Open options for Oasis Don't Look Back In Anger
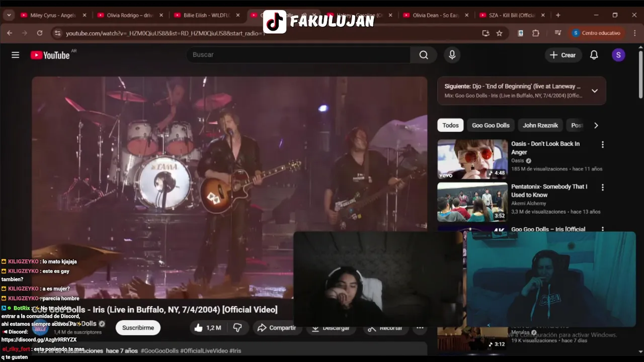The width and height of the screenshot is (644, 362). 602,145
